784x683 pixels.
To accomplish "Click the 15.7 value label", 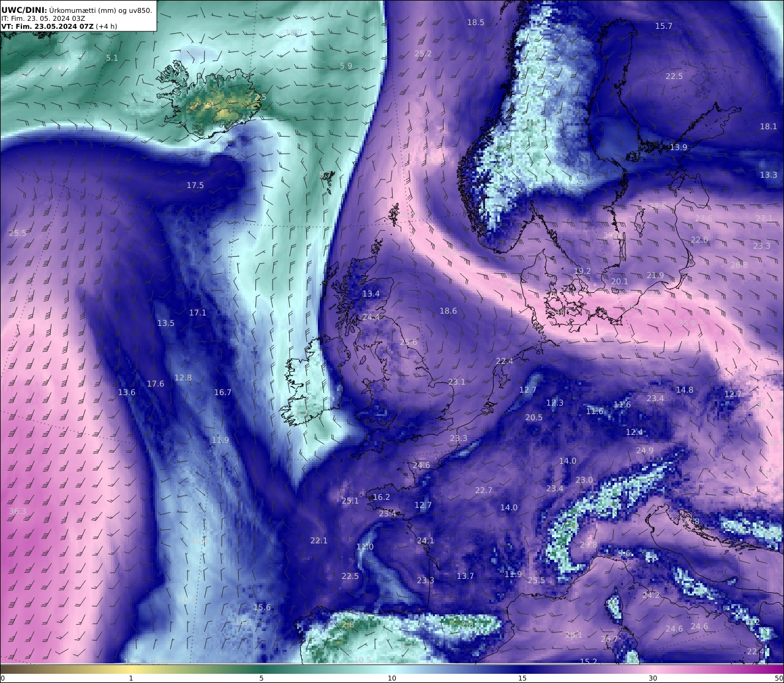I will click(664, 26).
